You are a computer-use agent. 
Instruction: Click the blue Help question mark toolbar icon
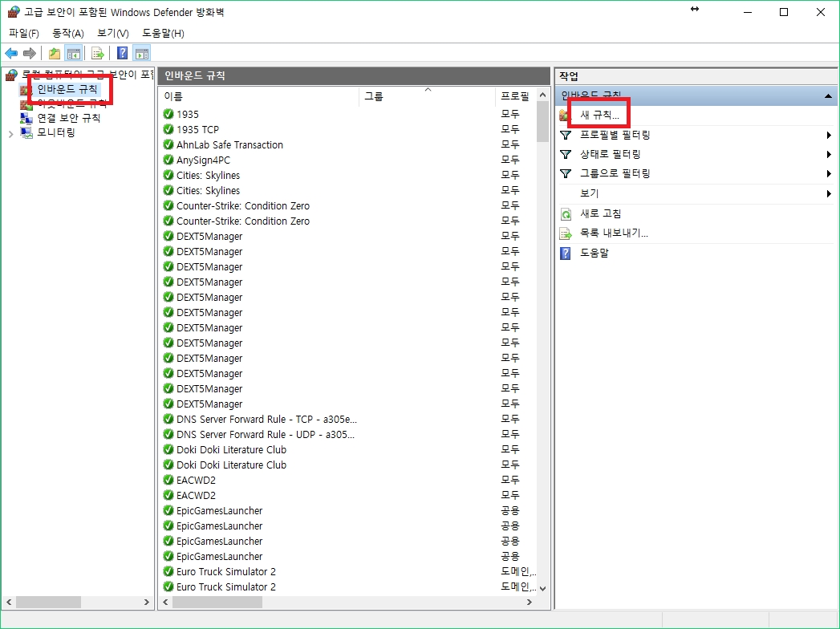(x=122, y=54)
